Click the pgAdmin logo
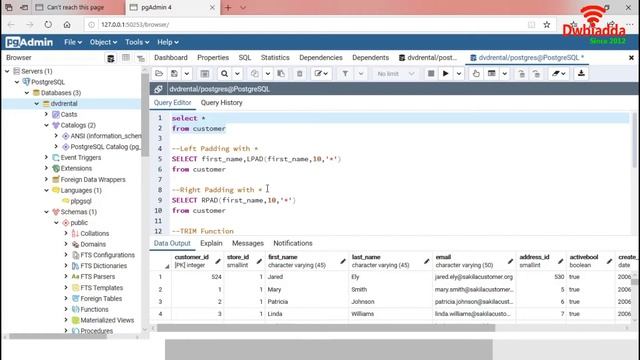Viewport: 640px width, 360px height. [x=29, y=42]
